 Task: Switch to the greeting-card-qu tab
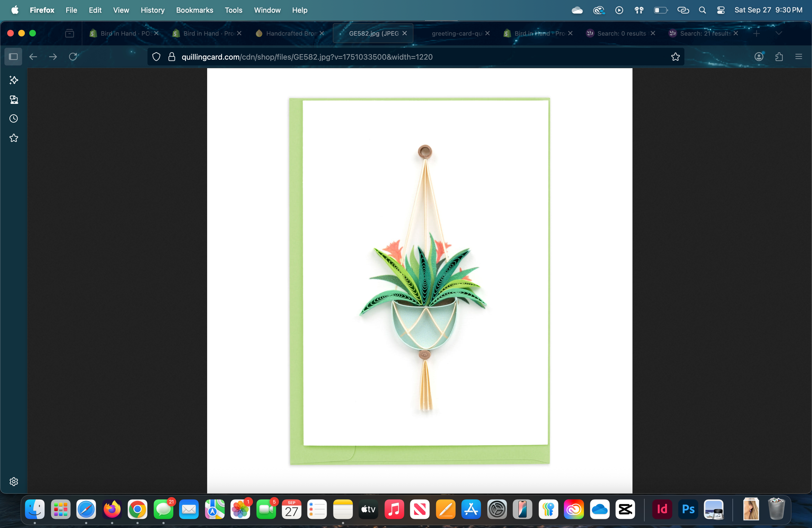pos(457,33)
